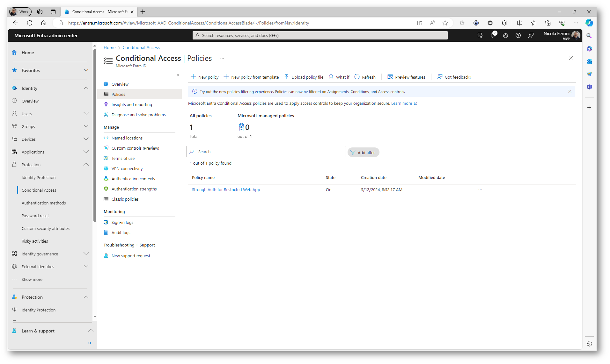Click the New policy plus icon
The image size is (610, 364).
click(193, 77)
